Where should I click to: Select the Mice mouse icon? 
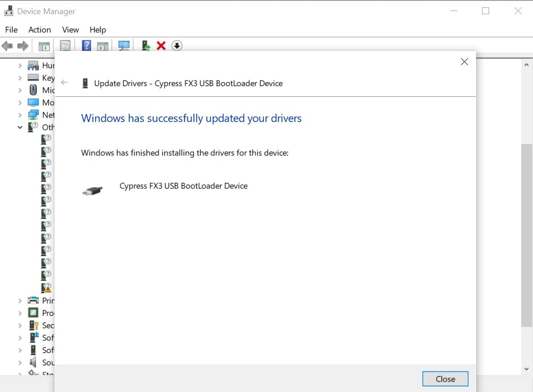point(33,90)
